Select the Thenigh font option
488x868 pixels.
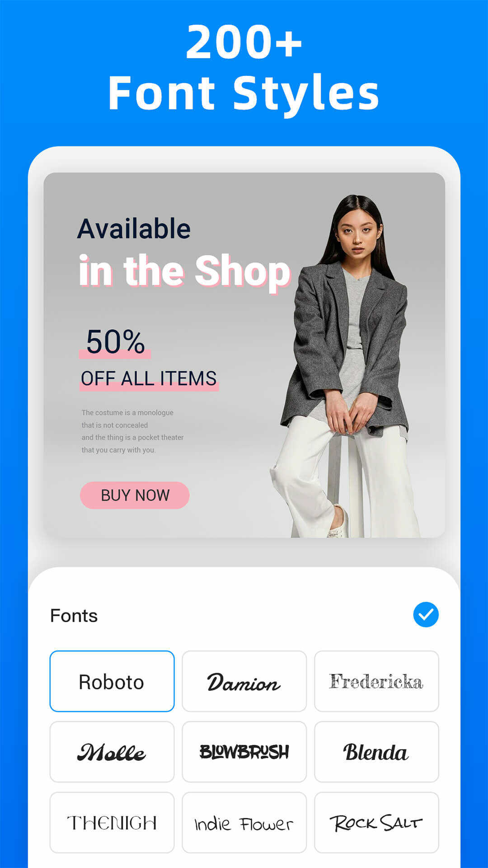[112, 822]
